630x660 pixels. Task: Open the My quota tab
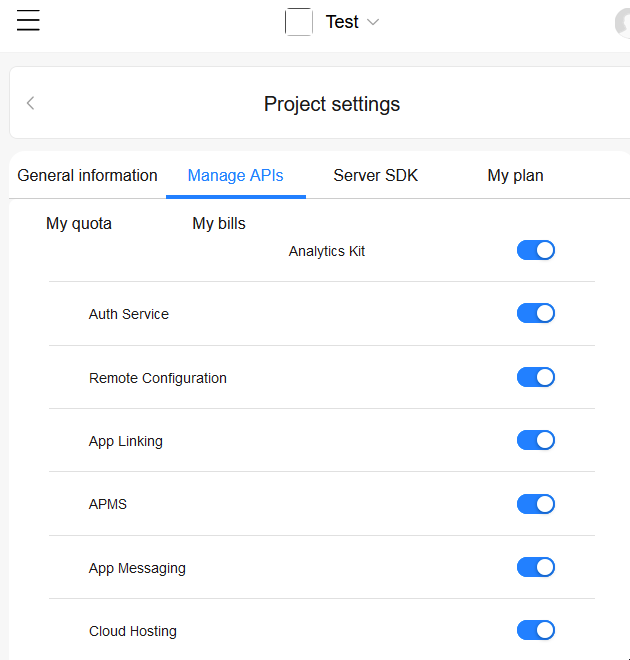tap(79, 224)
